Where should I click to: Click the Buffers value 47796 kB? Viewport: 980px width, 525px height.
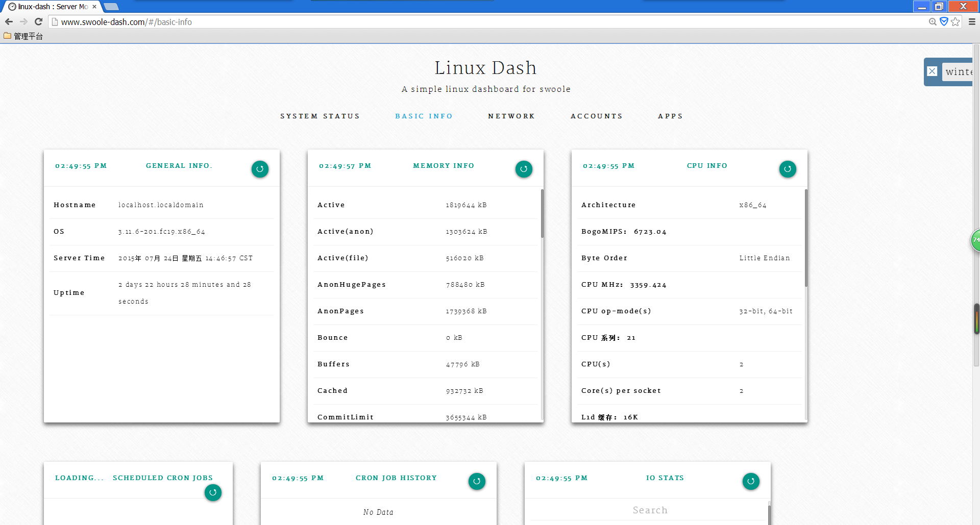462,364
